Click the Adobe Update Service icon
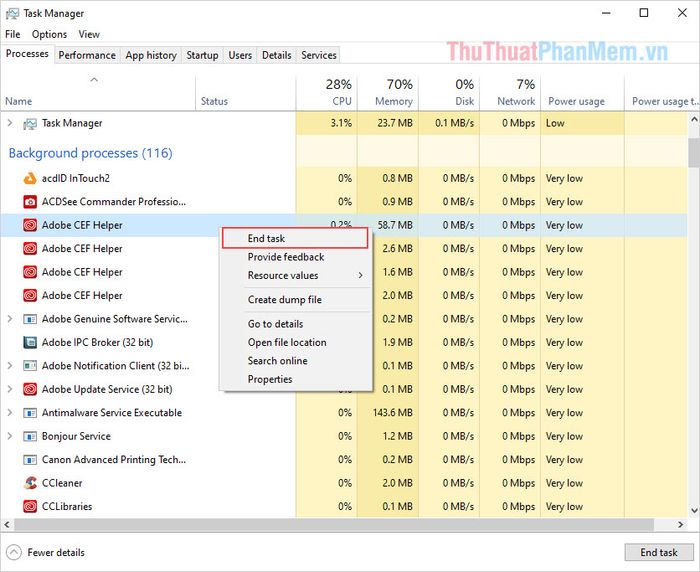The image size is (700, 572). click(30, 389)
